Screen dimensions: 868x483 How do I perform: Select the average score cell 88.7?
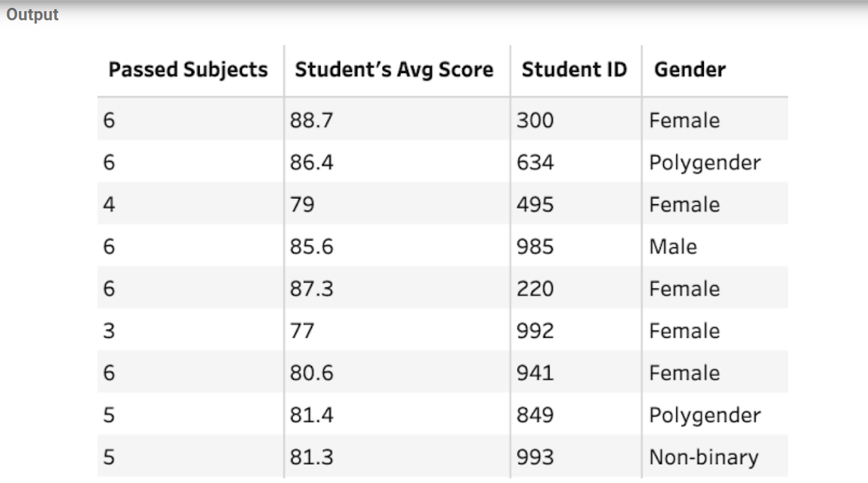point(311,120)
